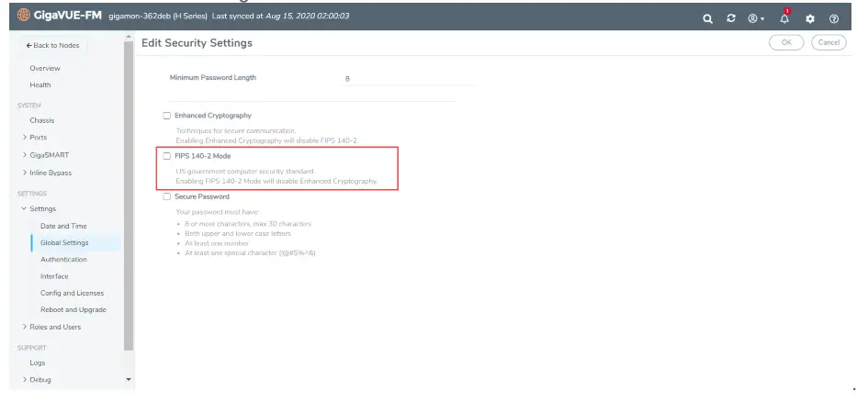
Task: Expand the Ports tree item
Action: (25, 137)
